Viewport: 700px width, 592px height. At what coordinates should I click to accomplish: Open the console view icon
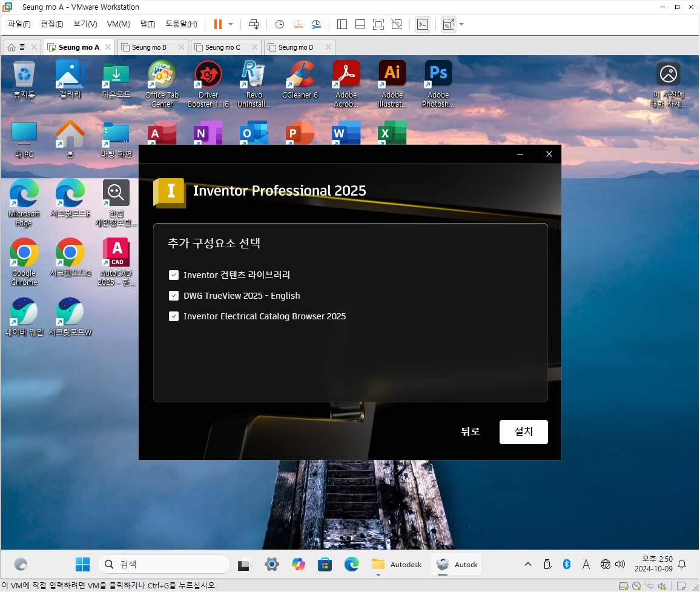tap(422, 25)
